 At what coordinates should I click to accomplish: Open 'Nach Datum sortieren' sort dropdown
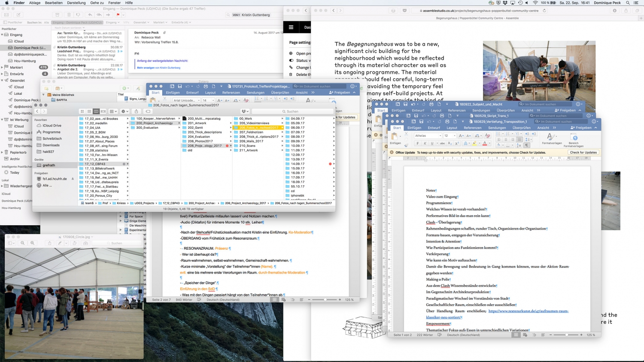[x=69, y=28]
